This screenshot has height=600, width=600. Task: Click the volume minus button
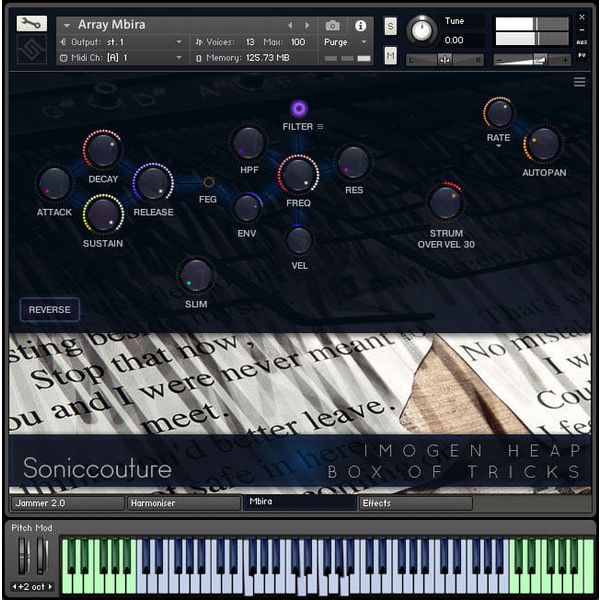point(499,60)
